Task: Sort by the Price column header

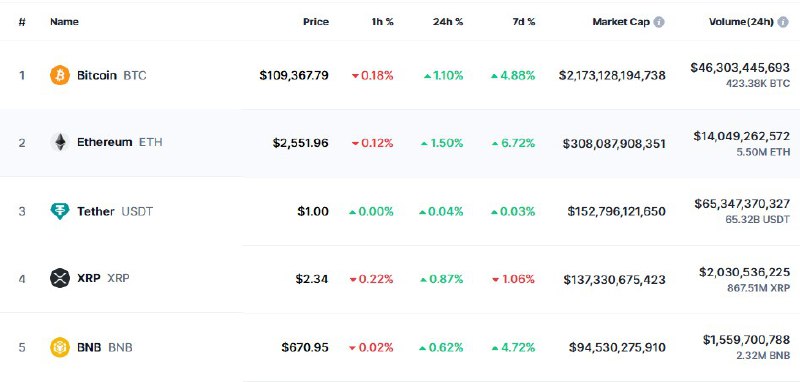Action: (x=316, y=22)
